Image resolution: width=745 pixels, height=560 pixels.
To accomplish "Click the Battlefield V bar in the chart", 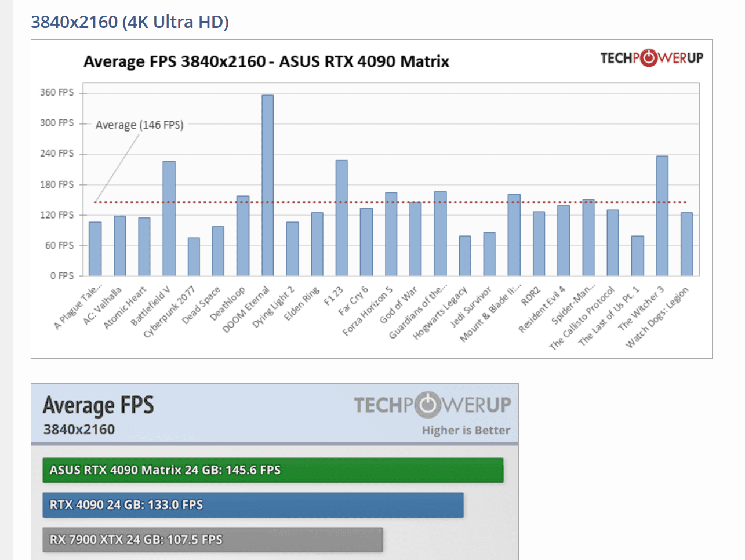I will tap(169, 218).
